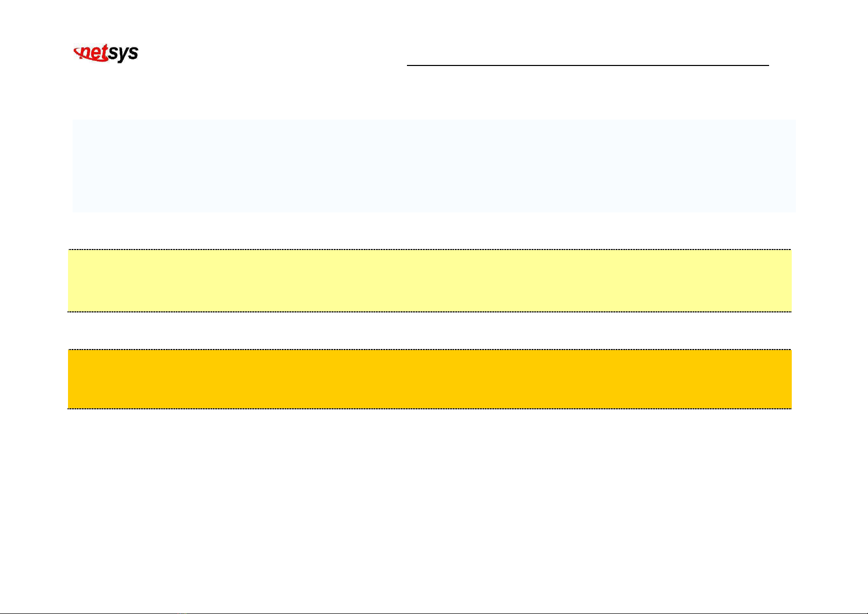Click inside the light yellow box
The image size is (868, 614).
coord(430,280)
